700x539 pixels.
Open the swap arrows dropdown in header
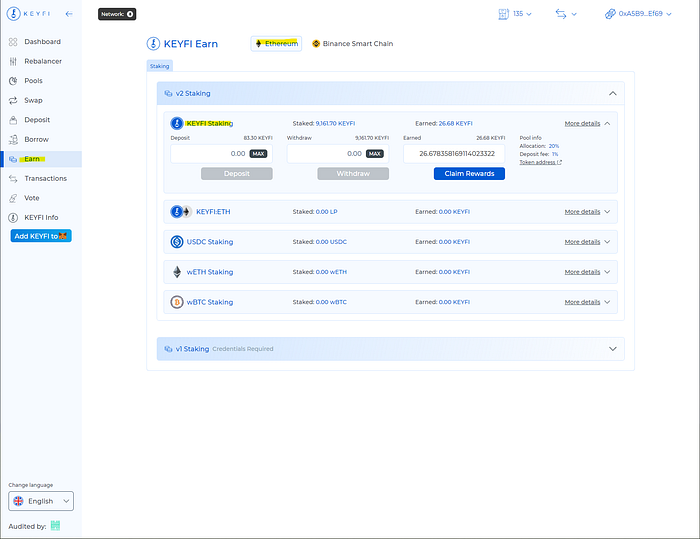(x=566, y=14)
